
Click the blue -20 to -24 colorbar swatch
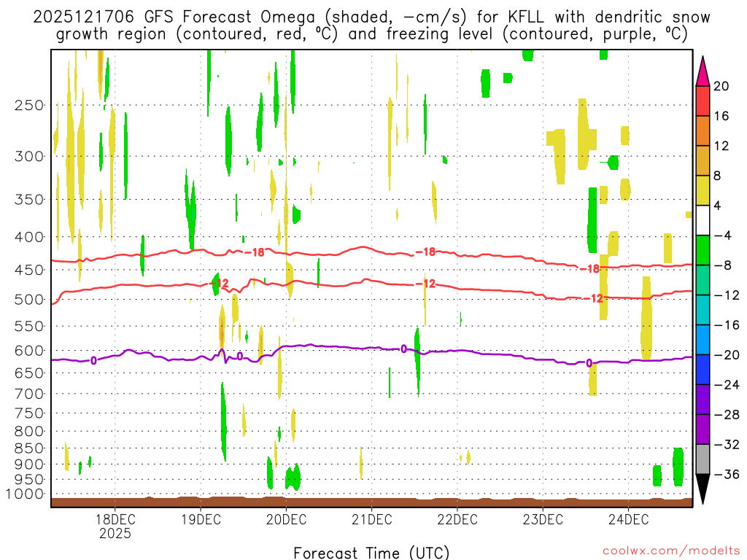click(703, 370)
